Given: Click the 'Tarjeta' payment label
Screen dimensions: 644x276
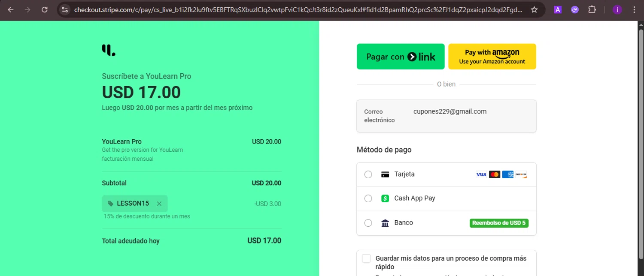Looking at the screenshot, I should tap(404, 174).
